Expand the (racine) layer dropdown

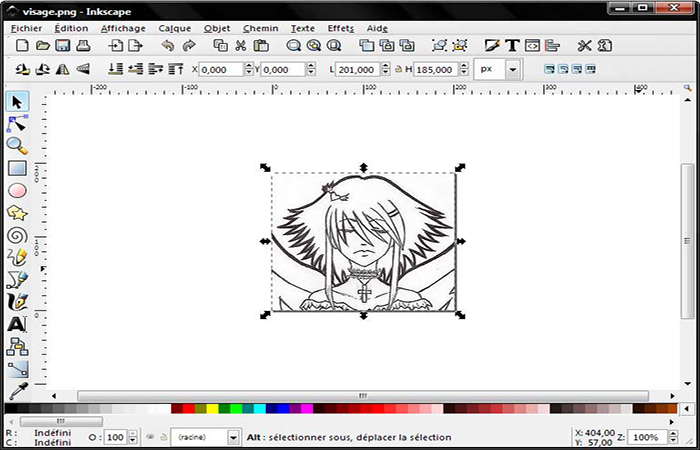[233, 438]
